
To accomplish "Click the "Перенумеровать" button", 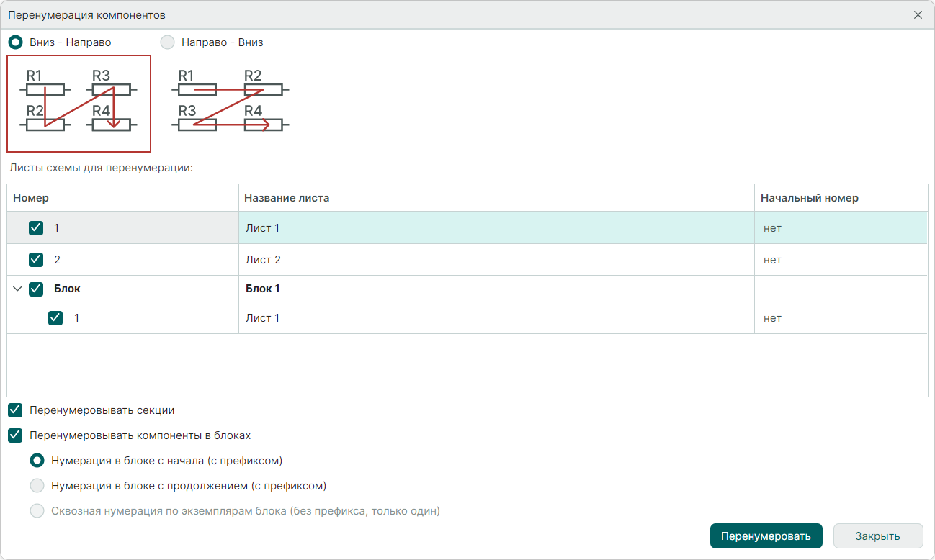I will tap(766, 536).
